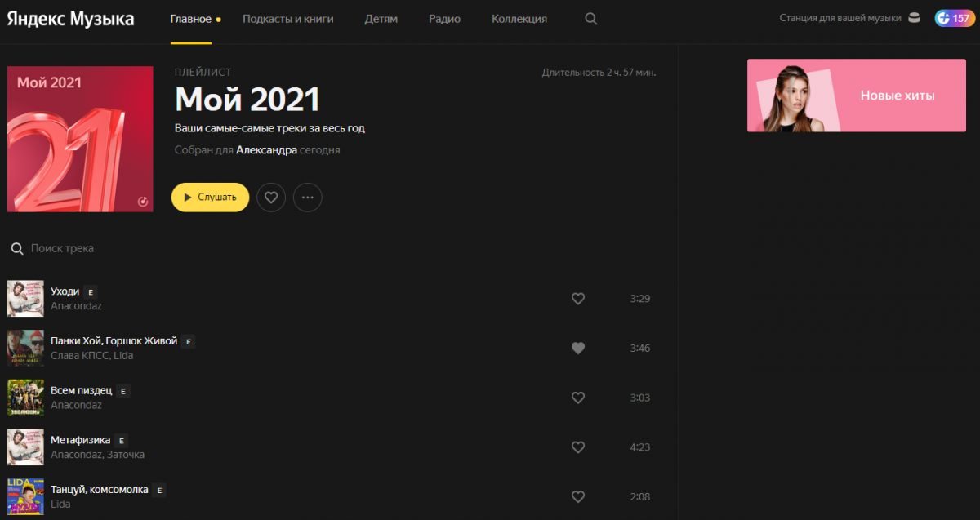Like the track Уходи

578,299
